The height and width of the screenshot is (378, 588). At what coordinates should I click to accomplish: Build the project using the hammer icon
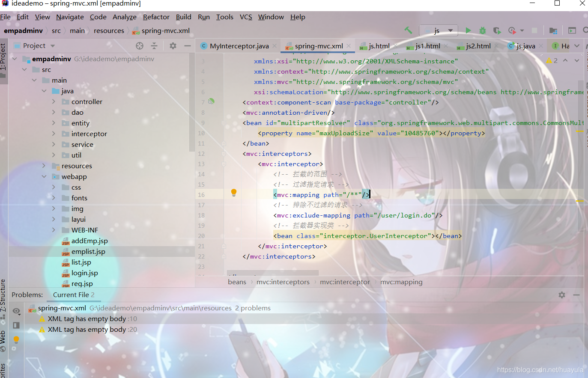408,30
